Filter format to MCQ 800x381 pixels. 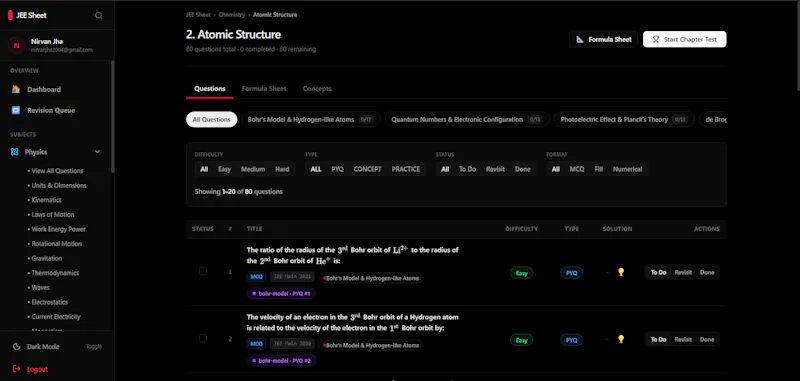tap(577, 169)
